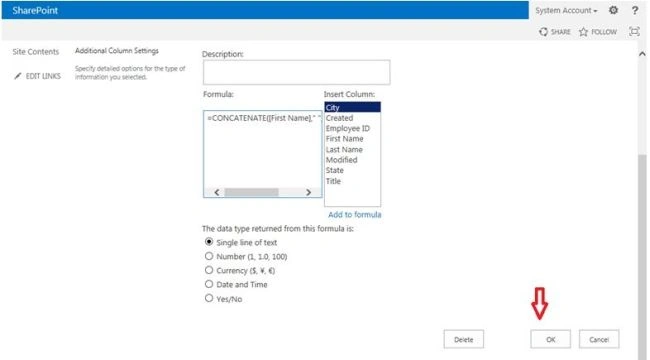The image size is (650, 360).
Task: Click the OK button
Action: click(x=550, y=339)
